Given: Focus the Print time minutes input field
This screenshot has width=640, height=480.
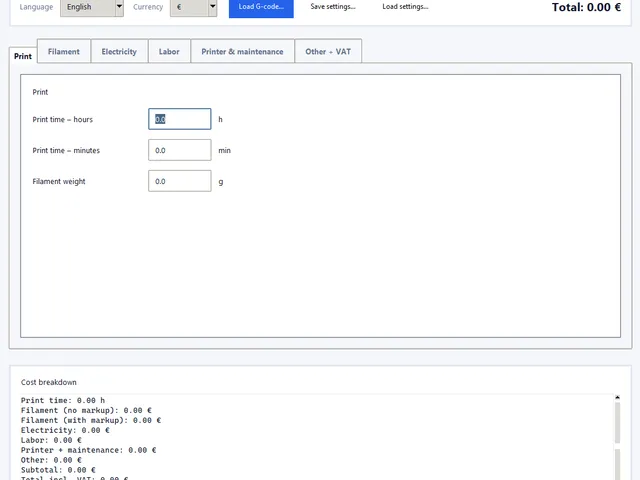Looking at the screenshot, I should tap(180, 150).
